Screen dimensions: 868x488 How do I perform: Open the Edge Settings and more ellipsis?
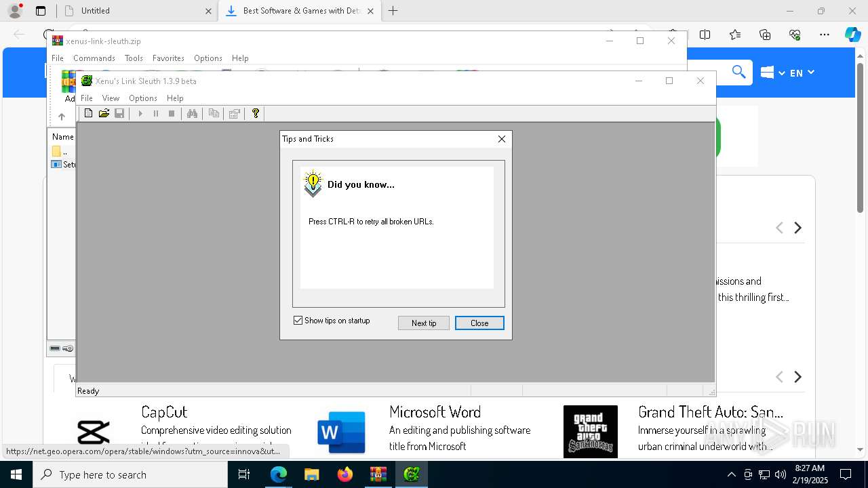[825, 35]
